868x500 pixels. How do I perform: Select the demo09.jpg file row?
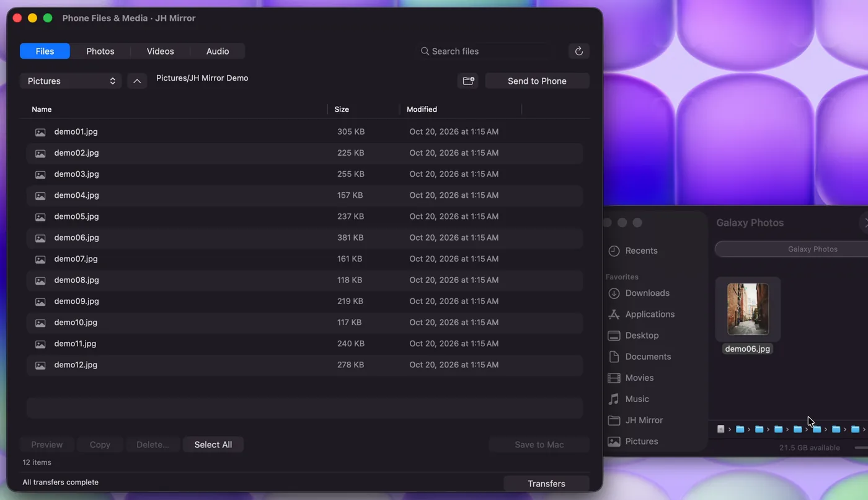coord(304,301)
